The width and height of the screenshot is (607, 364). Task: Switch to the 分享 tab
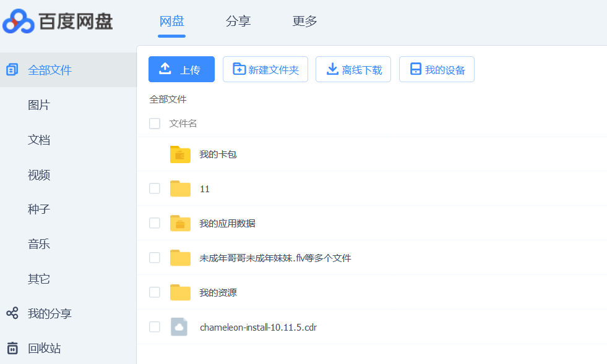tap(238, 21)
